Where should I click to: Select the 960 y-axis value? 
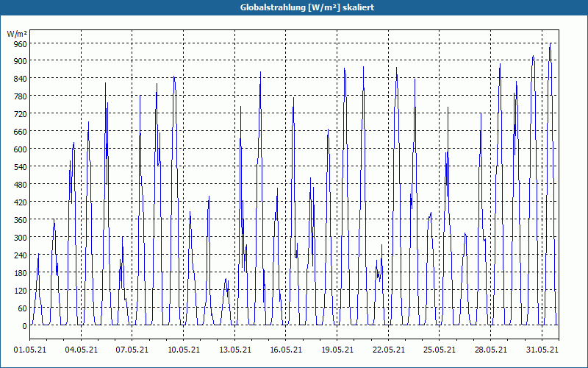click(x=21, y=44)
